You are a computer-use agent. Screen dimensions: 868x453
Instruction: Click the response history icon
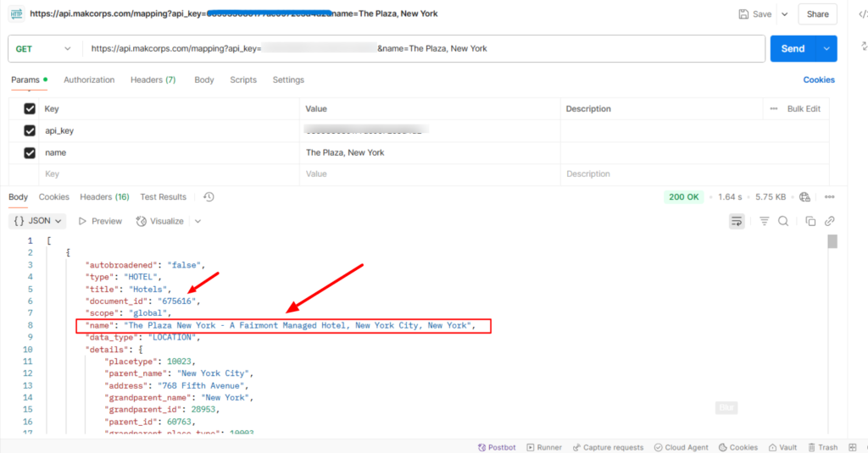pos(209,197)
